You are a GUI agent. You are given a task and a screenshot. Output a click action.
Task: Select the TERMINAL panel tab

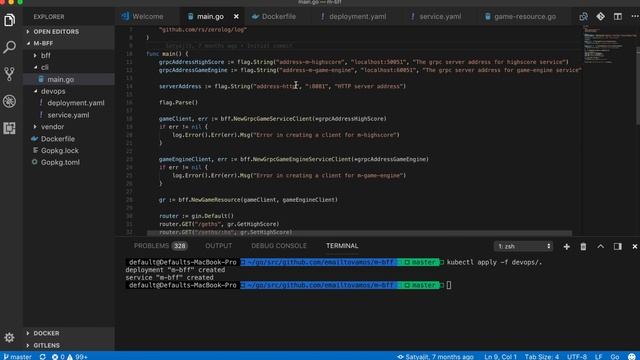point(342,246)
